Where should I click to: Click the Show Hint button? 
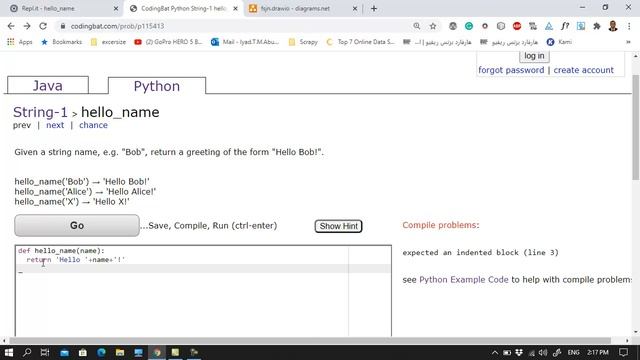(338, 226)
